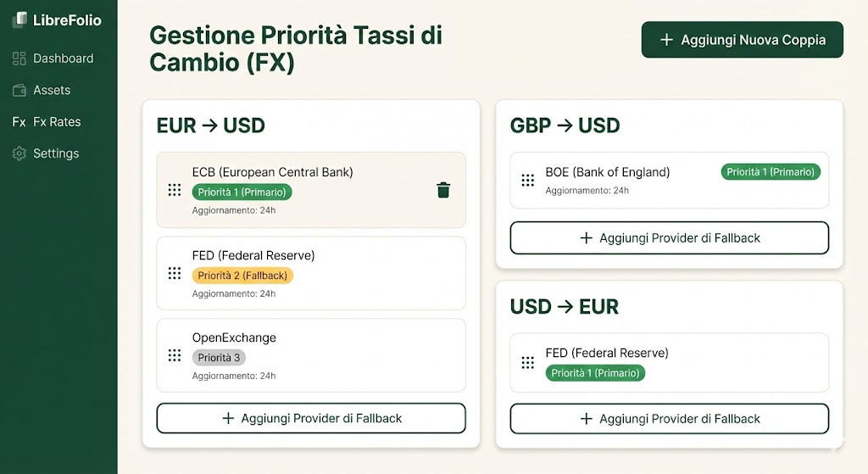Click the Assets wallet icon in sidebar
Image resolution: width=868 pixels, height=474 pixels.
click(x=19, y=90)
